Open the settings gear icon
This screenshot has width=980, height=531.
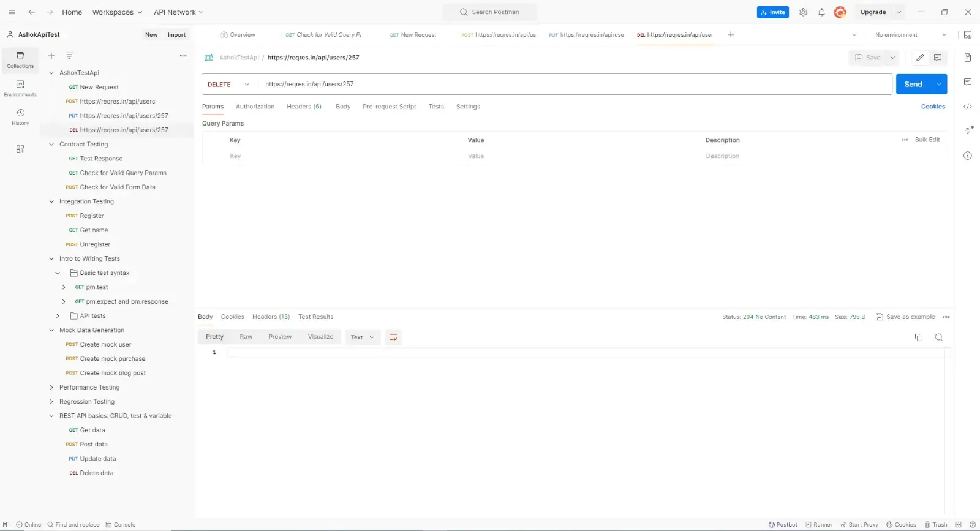[x=803, y=12]
